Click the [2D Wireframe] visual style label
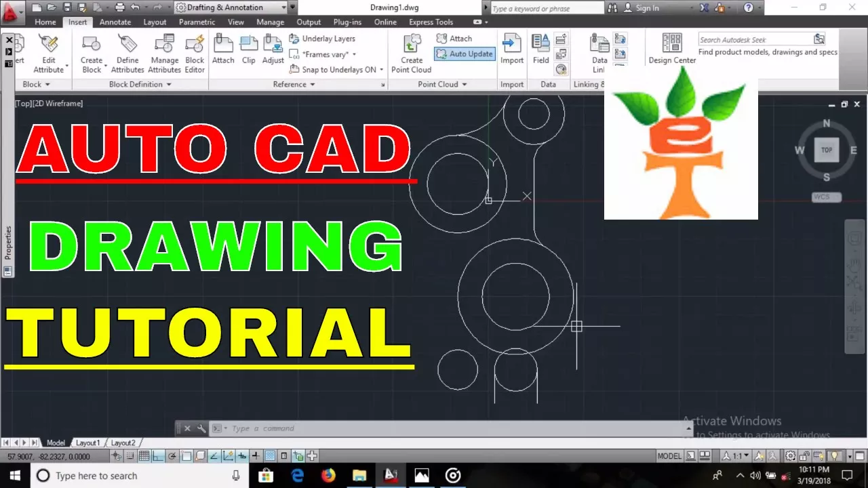868x488 pixels. 58,103
